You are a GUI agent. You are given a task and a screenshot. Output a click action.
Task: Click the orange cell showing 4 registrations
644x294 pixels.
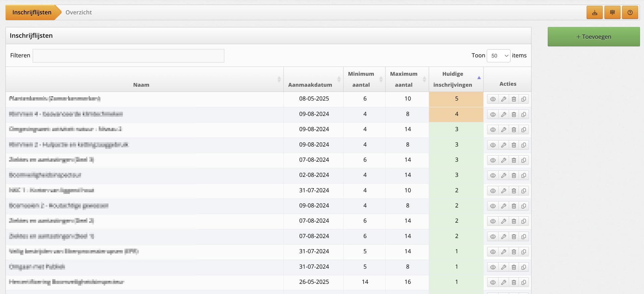pos(456,114)
